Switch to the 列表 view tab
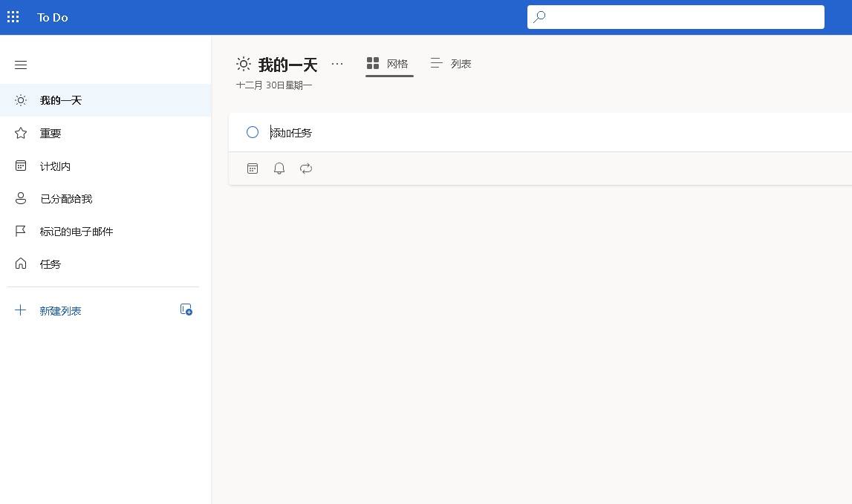Image resolution: width=852 pixels, height=504 pixels. pyautogui.click(x=451, y=64)
